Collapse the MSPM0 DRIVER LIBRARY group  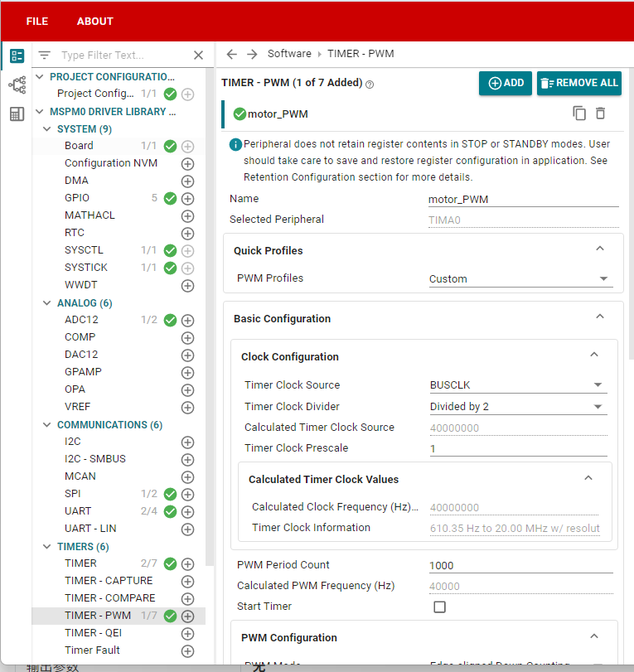[40, 111]
